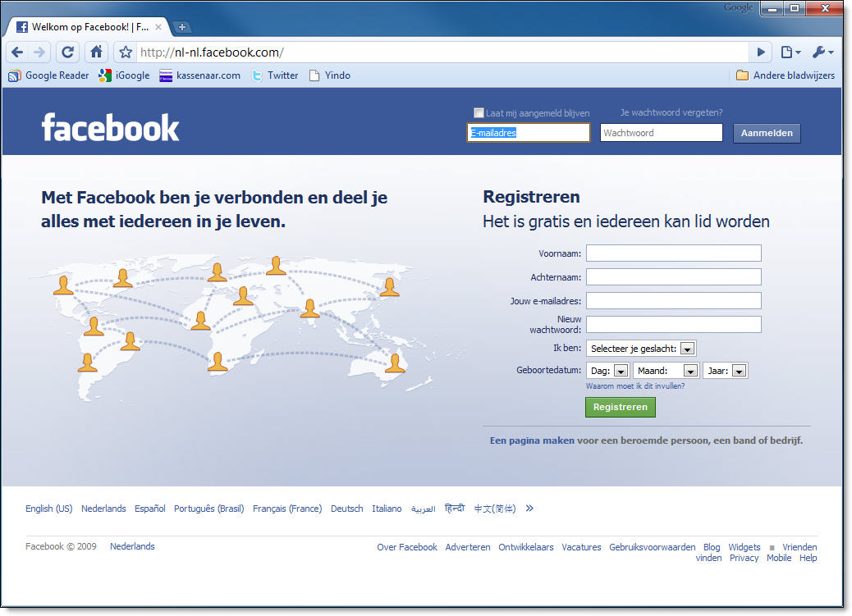
Task: Click the Go arrow beside address bar
Action: tap(761, 52)
